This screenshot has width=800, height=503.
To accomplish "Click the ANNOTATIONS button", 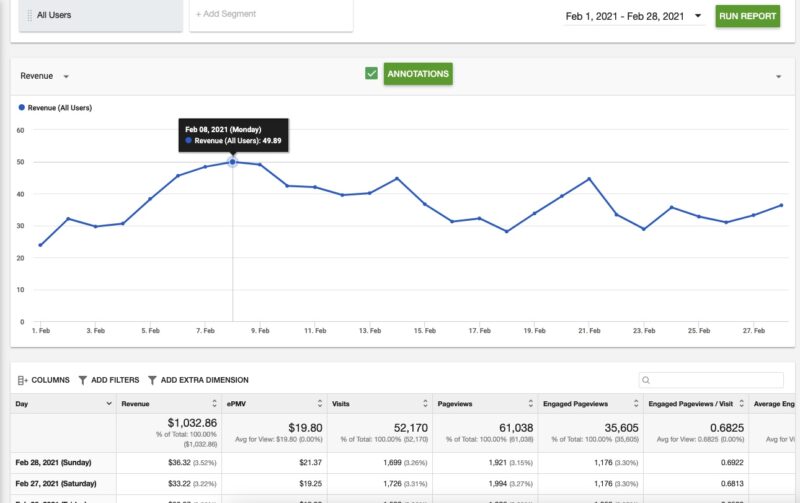I will point(418,74).
